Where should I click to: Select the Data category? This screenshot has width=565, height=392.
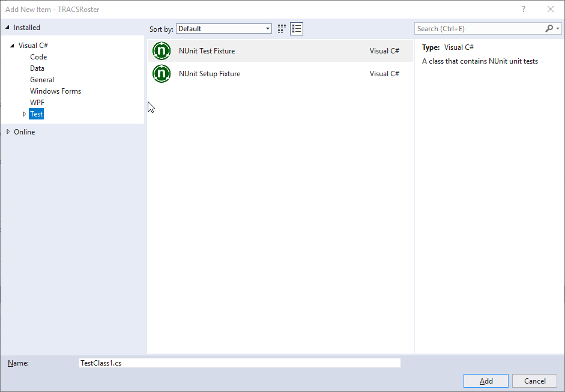[37, 68]
